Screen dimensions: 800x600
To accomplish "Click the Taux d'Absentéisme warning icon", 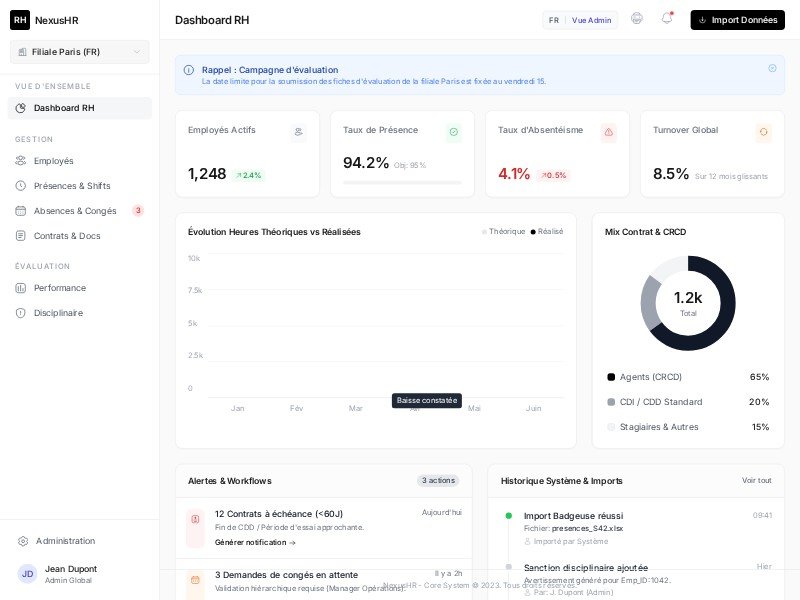I will click(x=608, y=132).
